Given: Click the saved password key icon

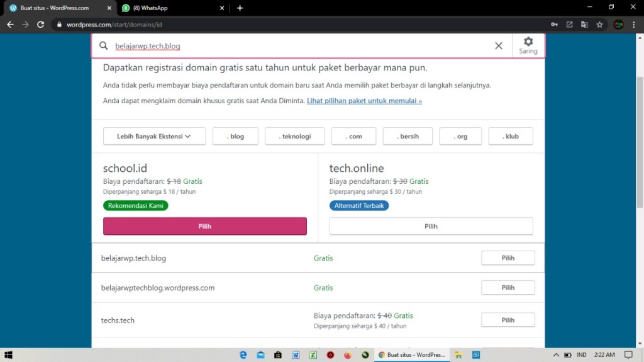Looking at the screenshot, I should click(x=554, y=25).
